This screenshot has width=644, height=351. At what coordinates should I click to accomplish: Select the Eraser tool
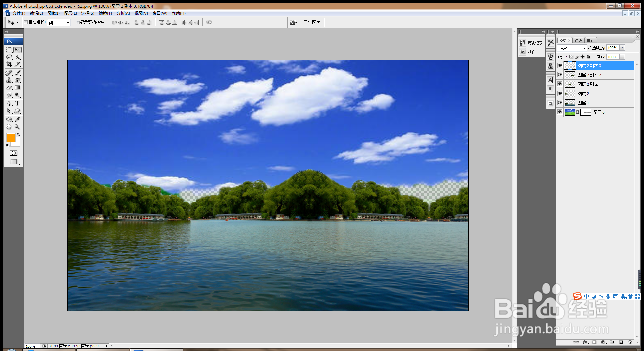click(x=9, y=88)
